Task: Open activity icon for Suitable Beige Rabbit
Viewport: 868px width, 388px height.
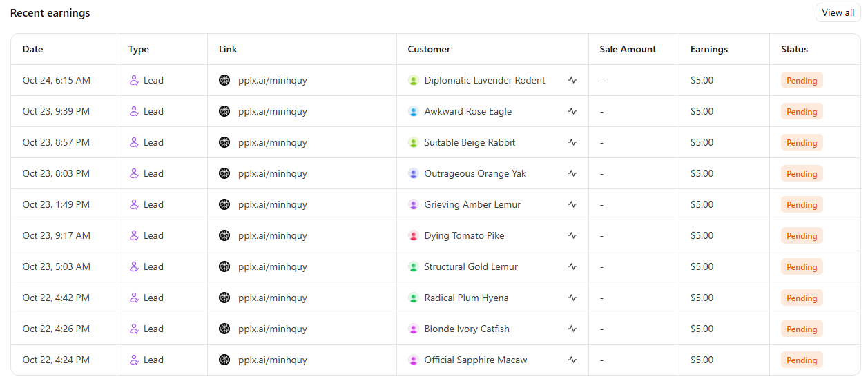Action: (x=572, y=142)
